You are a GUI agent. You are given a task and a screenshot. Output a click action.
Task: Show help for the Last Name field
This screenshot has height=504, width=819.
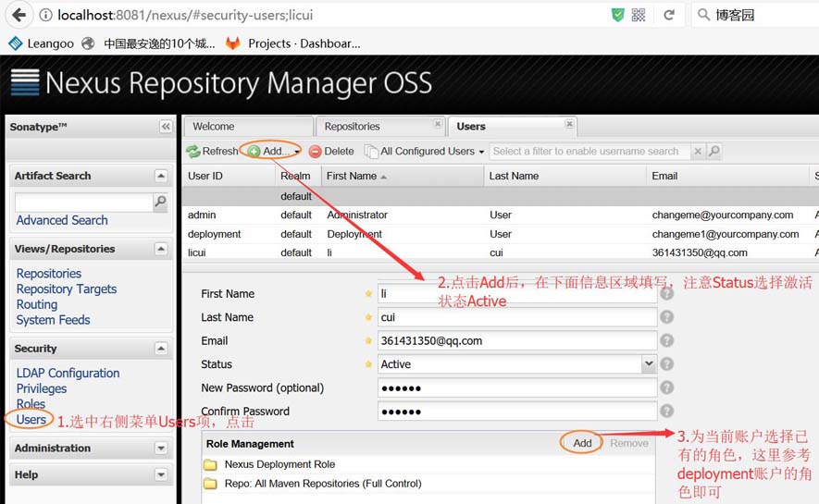pyautogui.click(x=667, y=316)
